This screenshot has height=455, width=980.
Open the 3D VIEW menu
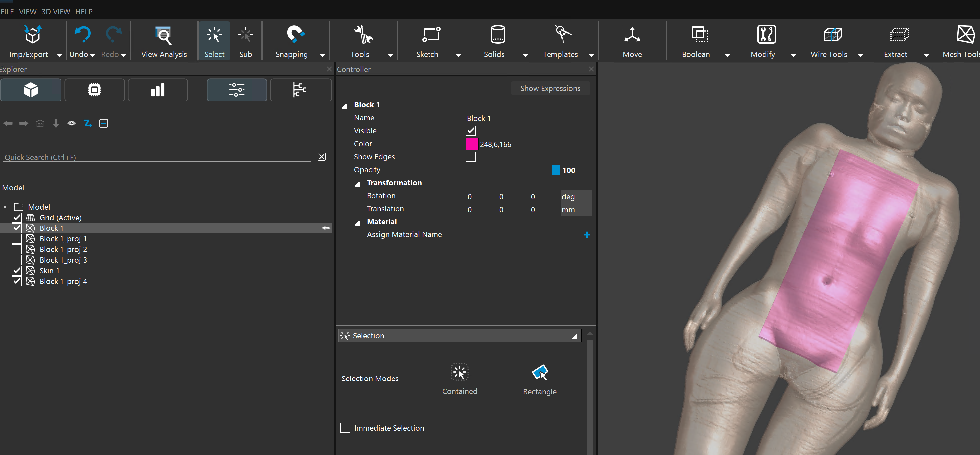[56, 12]
